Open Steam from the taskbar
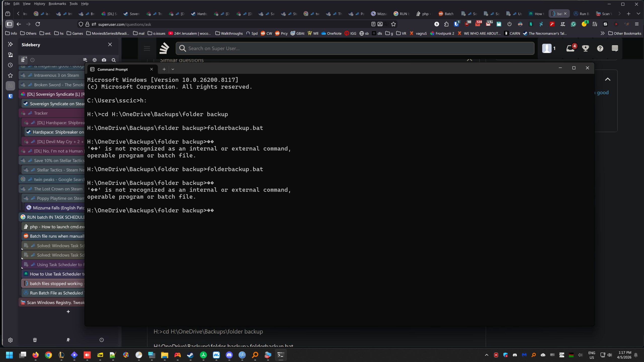The width and height of the screenshot is (644, 362). click(190, 355)
